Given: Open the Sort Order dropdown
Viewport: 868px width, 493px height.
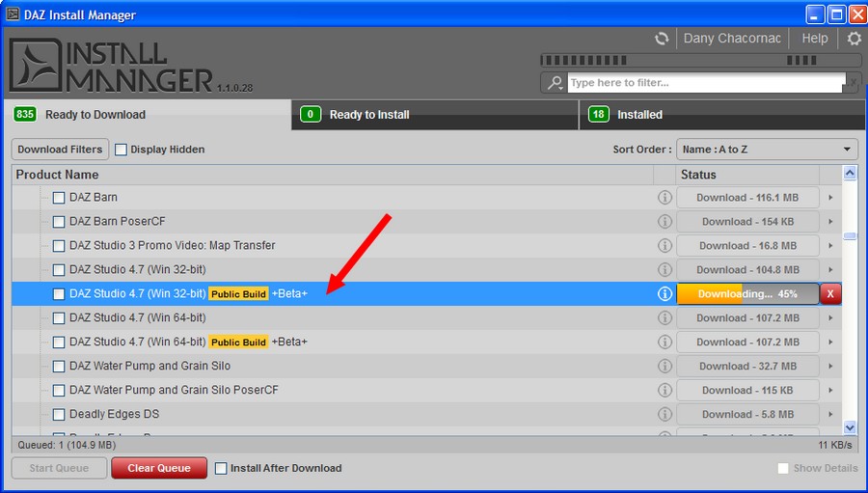Looking at the screenshot, I should point(767,150).
